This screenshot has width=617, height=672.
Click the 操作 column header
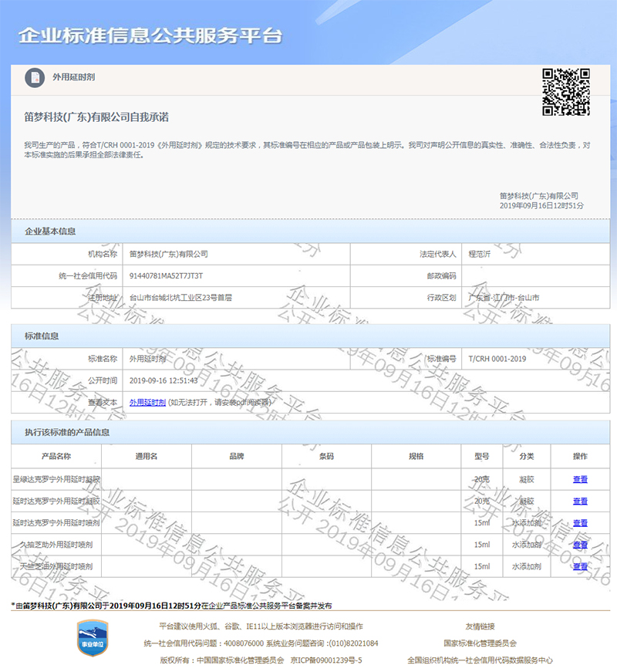point(580,457)
